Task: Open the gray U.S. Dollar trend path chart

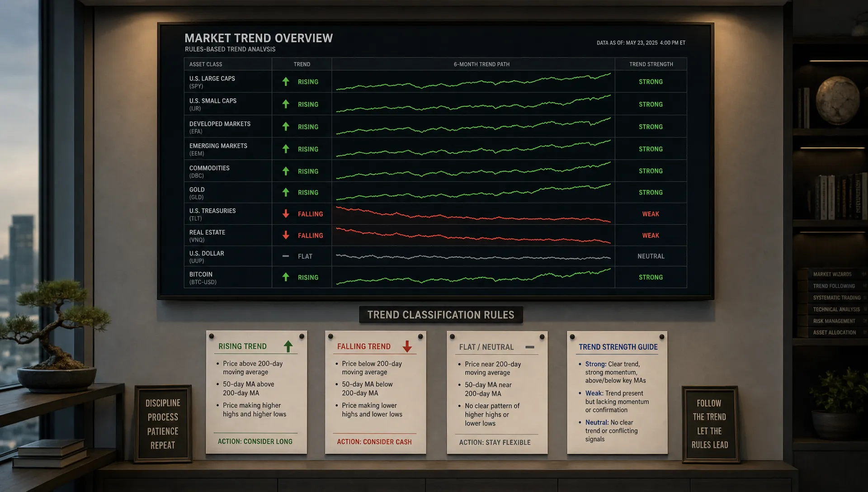Action: point(473,256)
